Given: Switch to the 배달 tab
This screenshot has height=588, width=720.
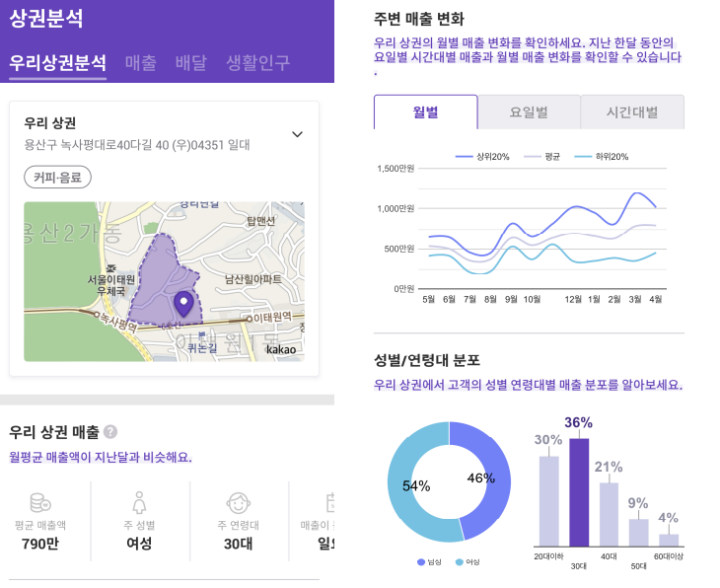Looking at the screenshot, I should tap(191, 62).
